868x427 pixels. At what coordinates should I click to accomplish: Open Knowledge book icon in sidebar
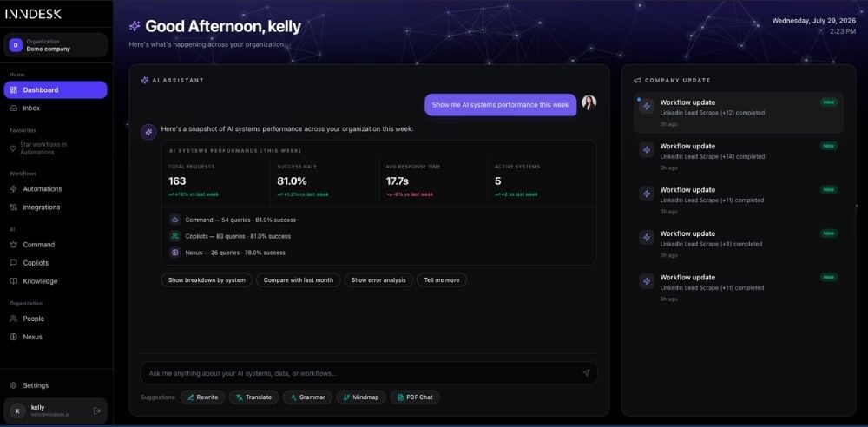pyautogui.click(x=14, y=281)
